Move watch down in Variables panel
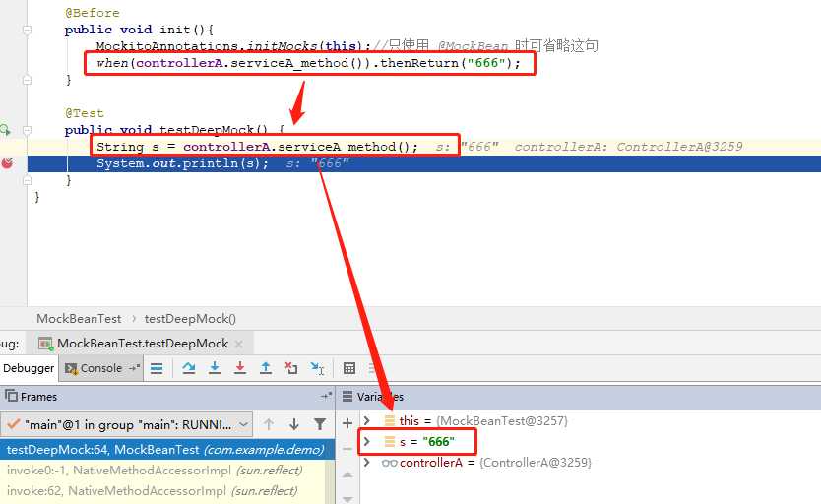This screenshot has width=821, height=504. tap(347, 499)
